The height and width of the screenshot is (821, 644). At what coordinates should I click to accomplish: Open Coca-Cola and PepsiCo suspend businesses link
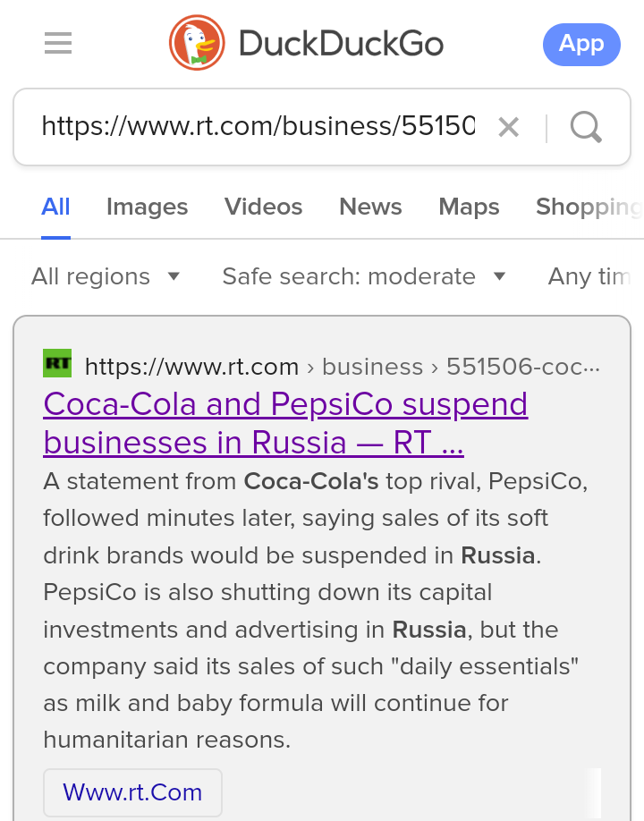[285, 423]
